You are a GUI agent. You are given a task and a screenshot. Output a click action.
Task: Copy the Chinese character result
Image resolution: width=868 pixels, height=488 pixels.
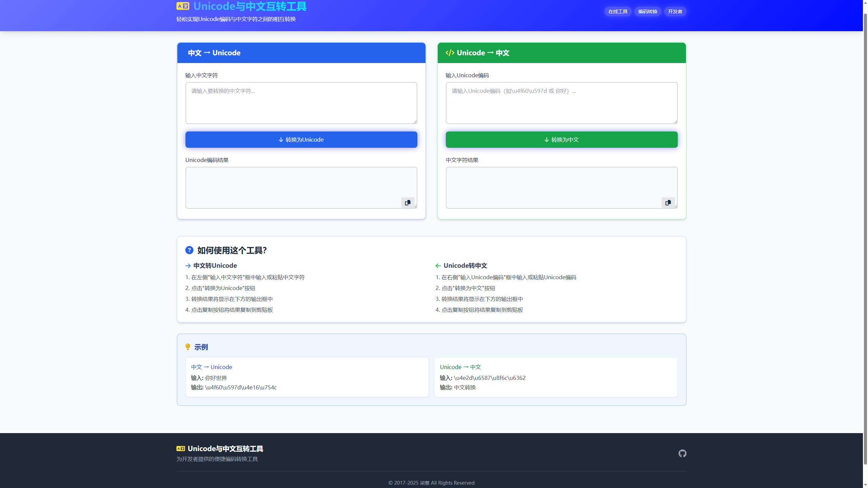668,203
